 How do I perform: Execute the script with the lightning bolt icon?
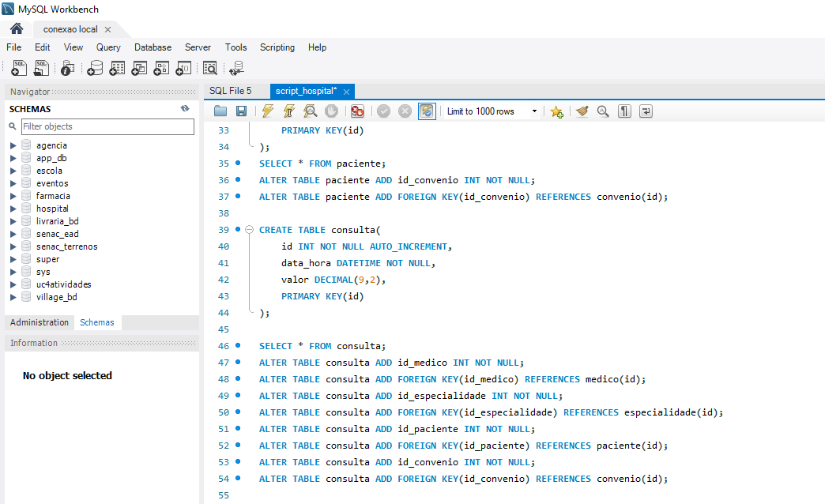(x=267, y=111)
